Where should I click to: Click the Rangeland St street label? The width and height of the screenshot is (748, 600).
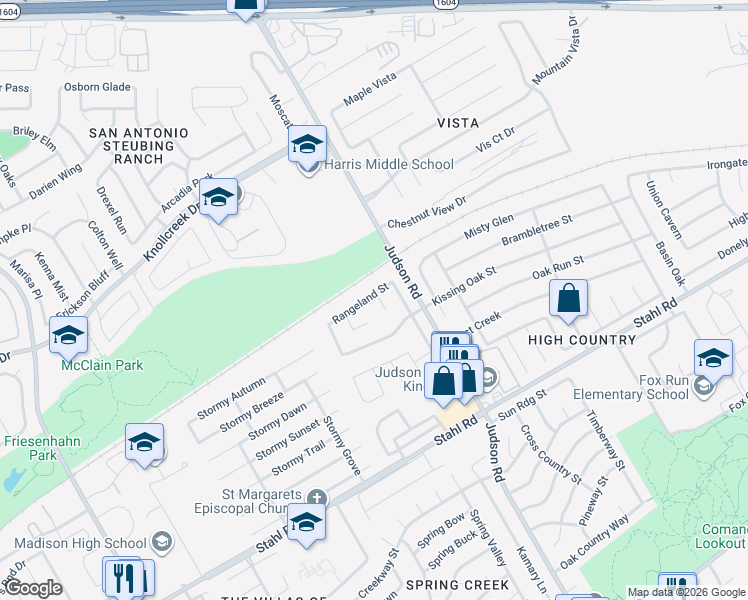click(361, 303)
